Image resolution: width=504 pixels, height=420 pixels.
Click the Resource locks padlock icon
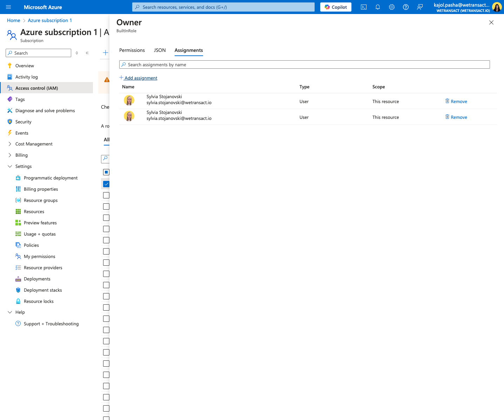(x=18, y=301)
